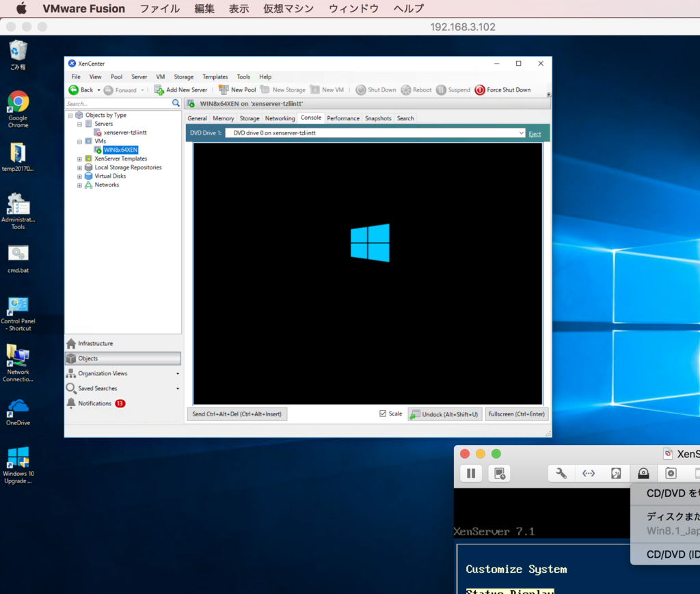This screenshot has width=700, height=594.
Task: Select xenserver-tzliintt server in tree
Action: (125, 133)
